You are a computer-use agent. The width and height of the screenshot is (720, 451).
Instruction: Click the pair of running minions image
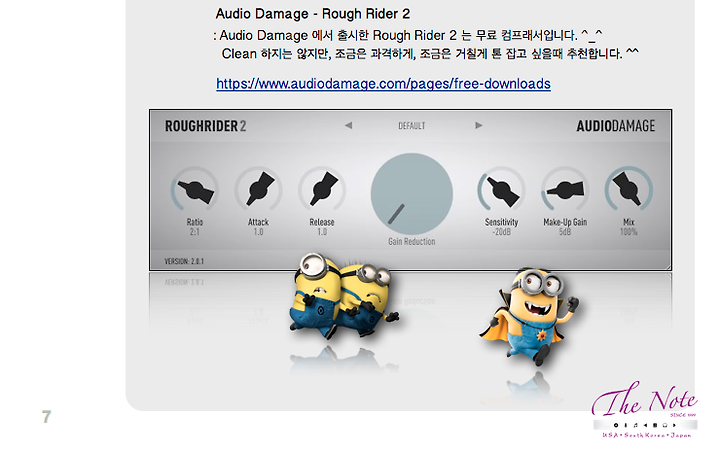click(344, 296)
